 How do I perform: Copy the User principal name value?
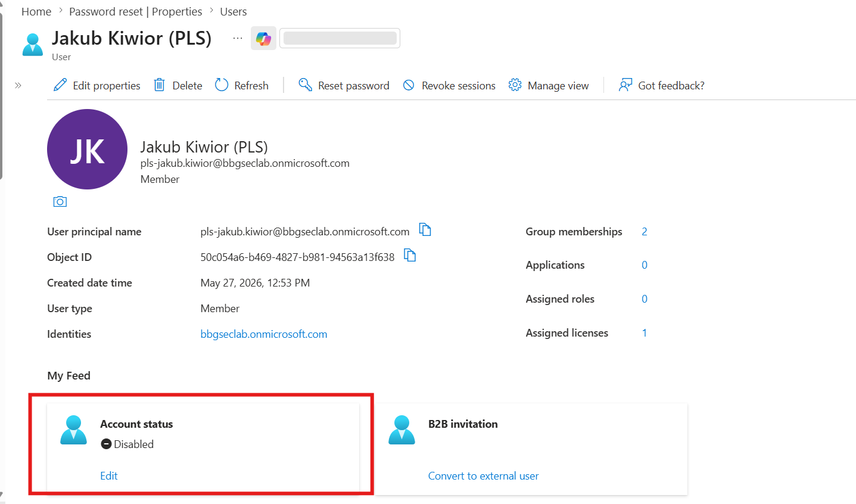pyautogui.click(x=425, y=230)
